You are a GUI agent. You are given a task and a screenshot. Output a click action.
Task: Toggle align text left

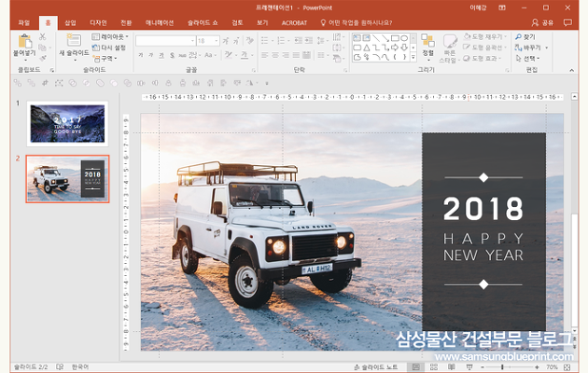coord(265,55)
